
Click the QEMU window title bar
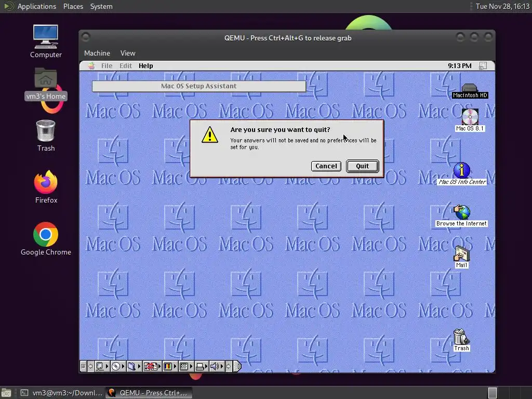click(287, 38)
